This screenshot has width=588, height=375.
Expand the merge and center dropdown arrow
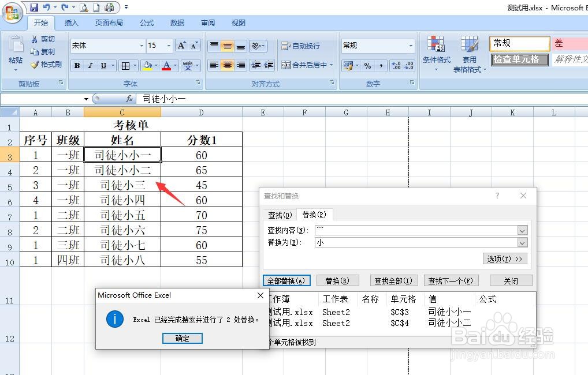pyautogui.click(x=331, y=65)
